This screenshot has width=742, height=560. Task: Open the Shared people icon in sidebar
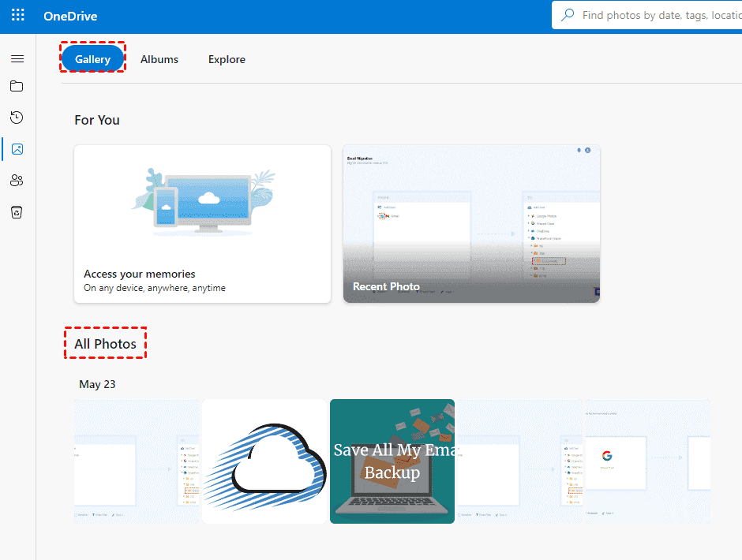[17, 181]
